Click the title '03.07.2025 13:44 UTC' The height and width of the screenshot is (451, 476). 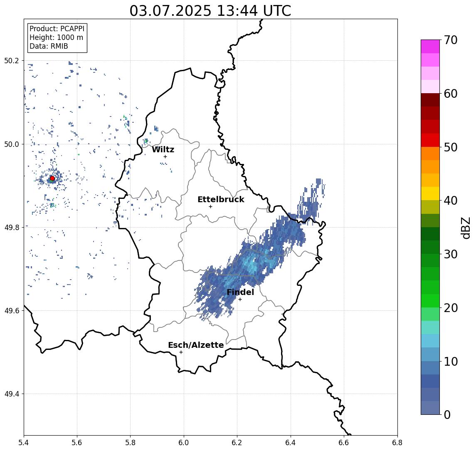[210, 11]
